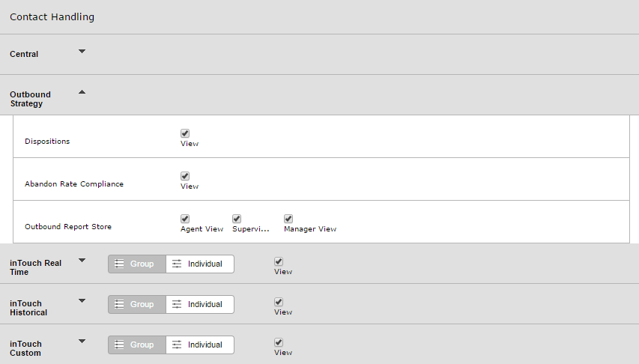639x364 pixels.
Task: Expand the inTouch Real Time section
Action: 82,261
